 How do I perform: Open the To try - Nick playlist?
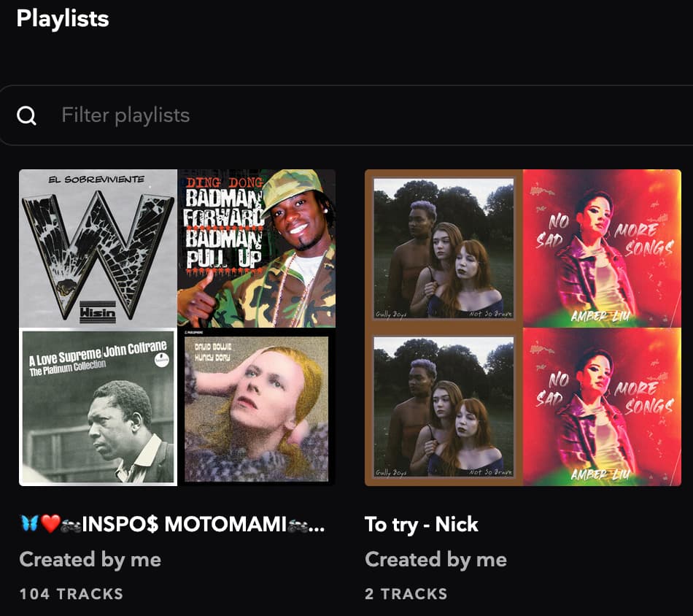(422, 524)
